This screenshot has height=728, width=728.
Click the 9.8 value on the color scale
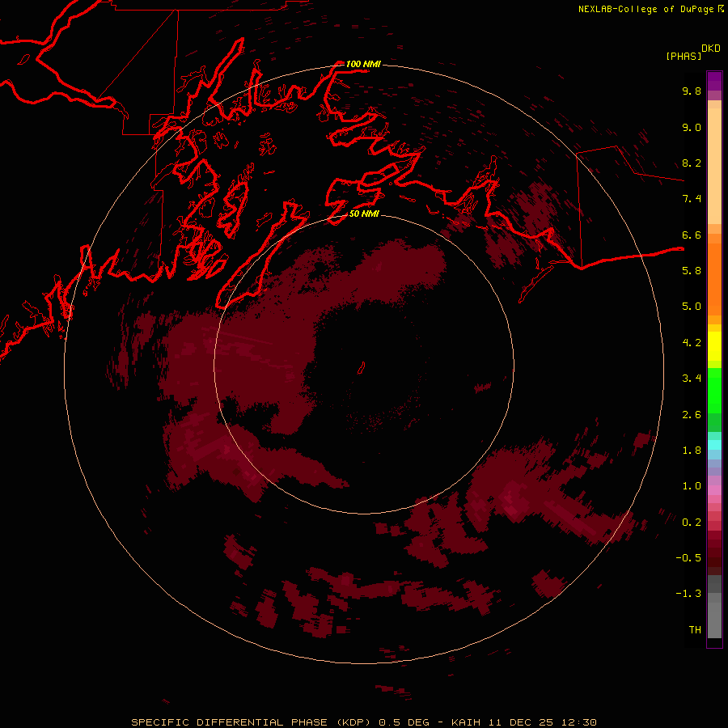coord(692,91)
